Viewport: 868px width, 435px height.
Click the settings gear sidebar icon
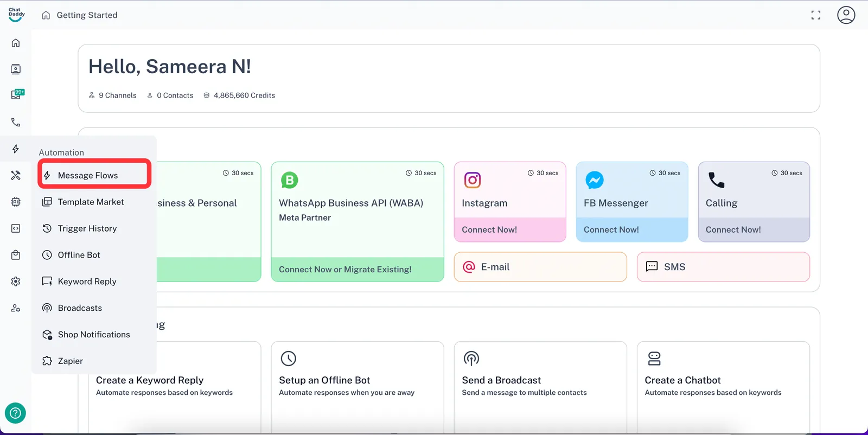(16, 281)
